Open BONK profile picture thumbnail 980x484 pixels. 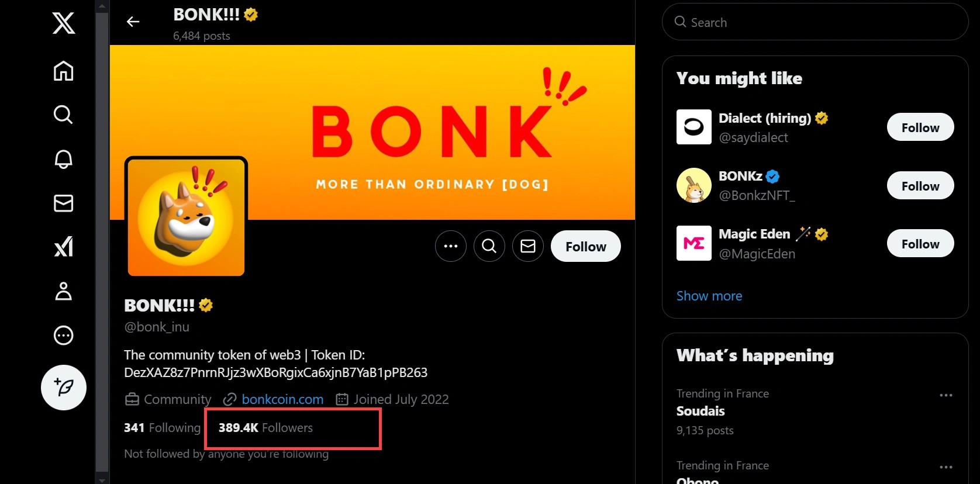[186, 217]
